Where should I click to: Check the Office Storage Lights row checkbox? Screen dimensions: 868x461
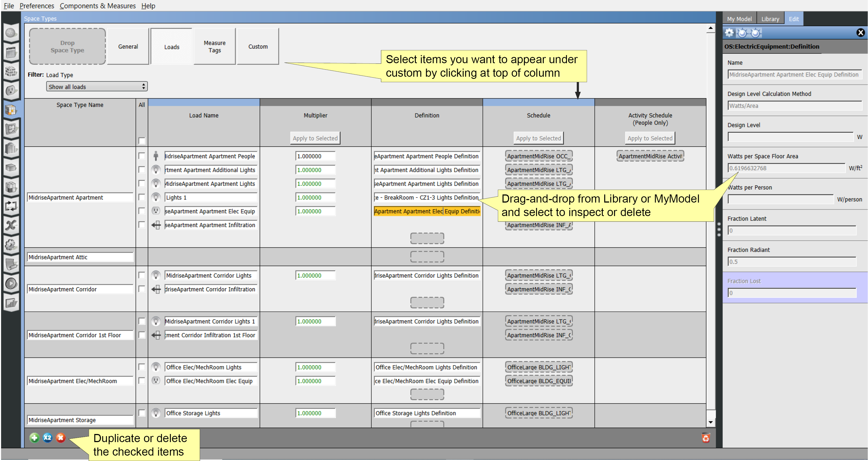tap(142, 413)
